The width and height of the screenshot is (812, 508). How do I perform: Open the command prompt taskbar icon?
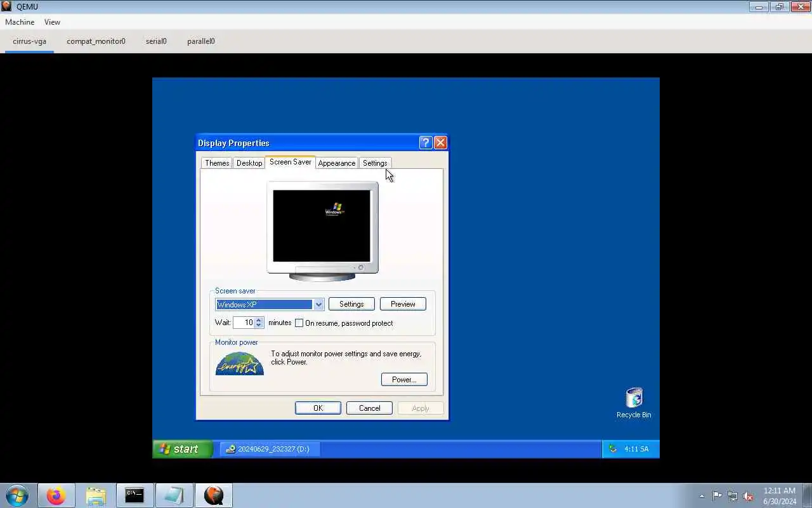pyautogui.click(x=134, y=495)
